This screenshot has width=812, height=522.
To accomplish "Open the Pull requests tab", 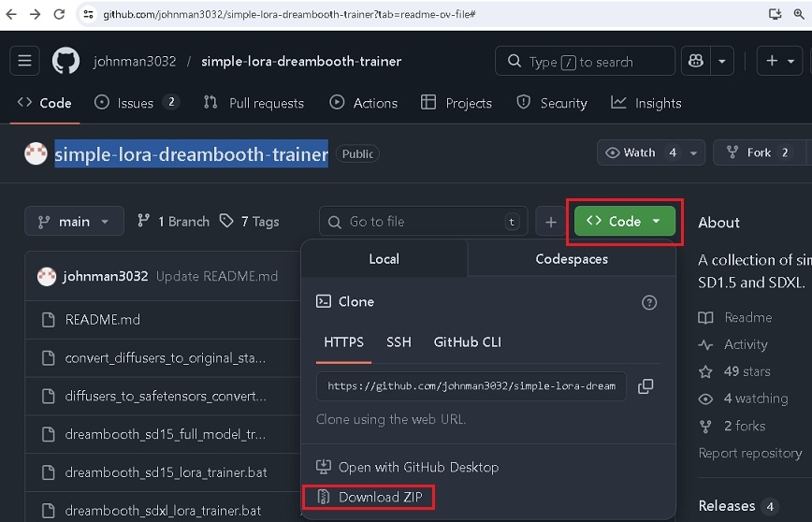I will click(x=254, y=103).
